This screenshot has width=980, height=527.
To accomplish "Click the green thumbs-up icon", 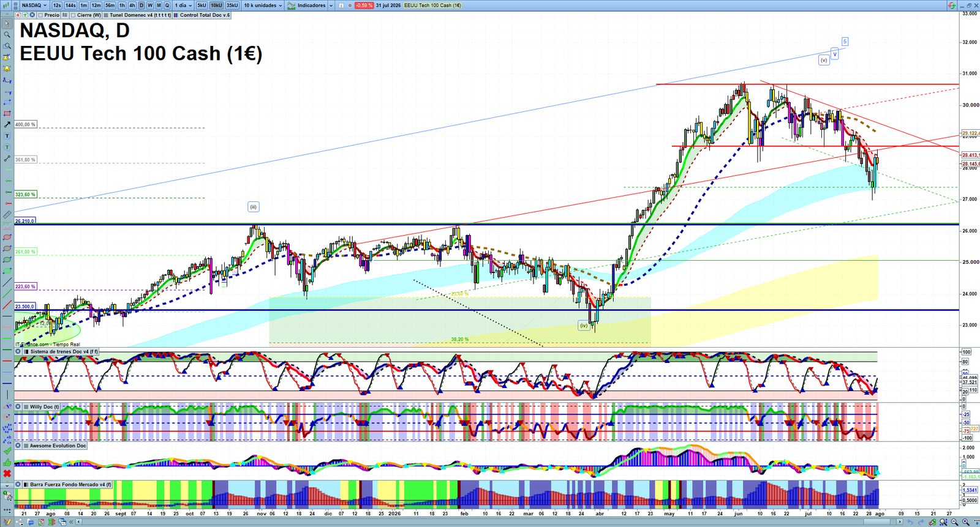I will pyautogui.click(x=7, y=463).
